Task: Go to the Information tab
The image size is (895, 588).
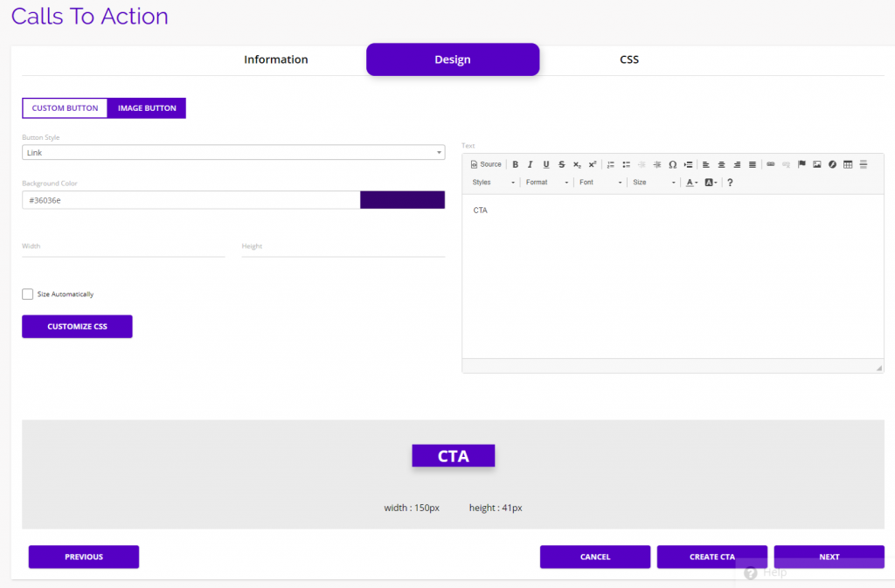Action: 275,59
